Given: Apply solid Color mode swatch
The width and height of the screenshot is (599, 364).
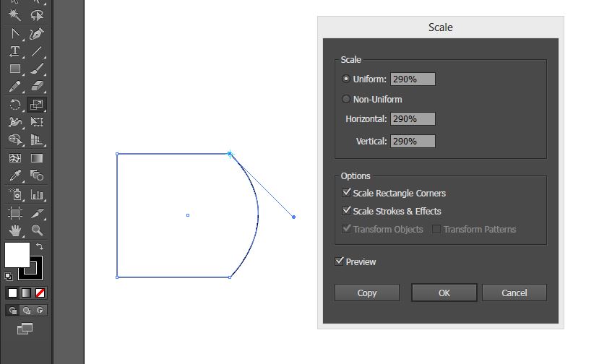Looking at the screenshot, I should pos(12,293).
